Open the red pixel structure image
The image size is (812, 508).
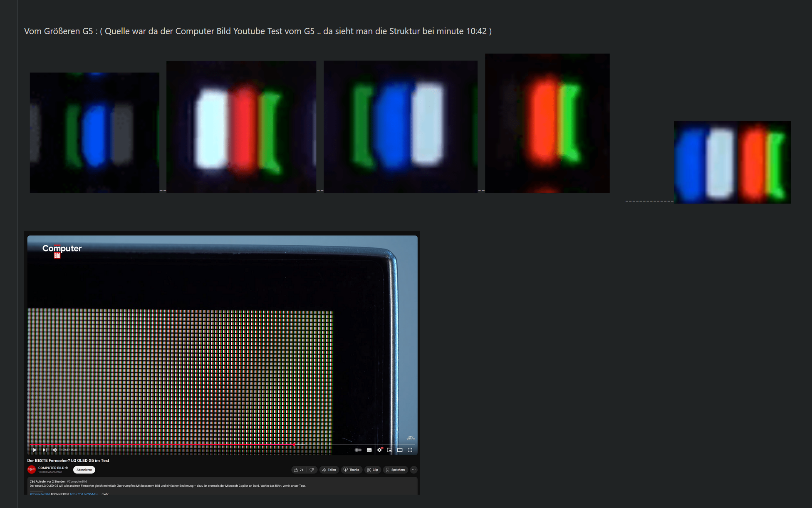547,123
